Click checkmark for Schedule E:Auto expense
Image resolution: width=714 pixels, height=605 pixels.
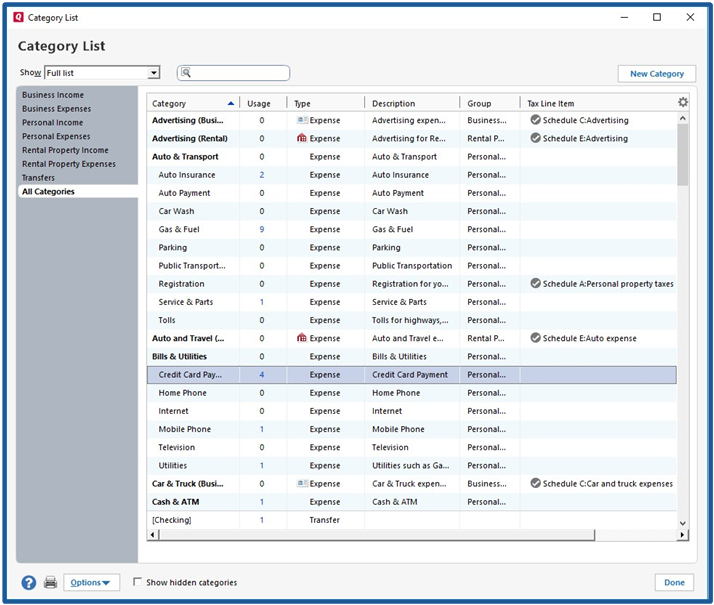click(535, 338)
